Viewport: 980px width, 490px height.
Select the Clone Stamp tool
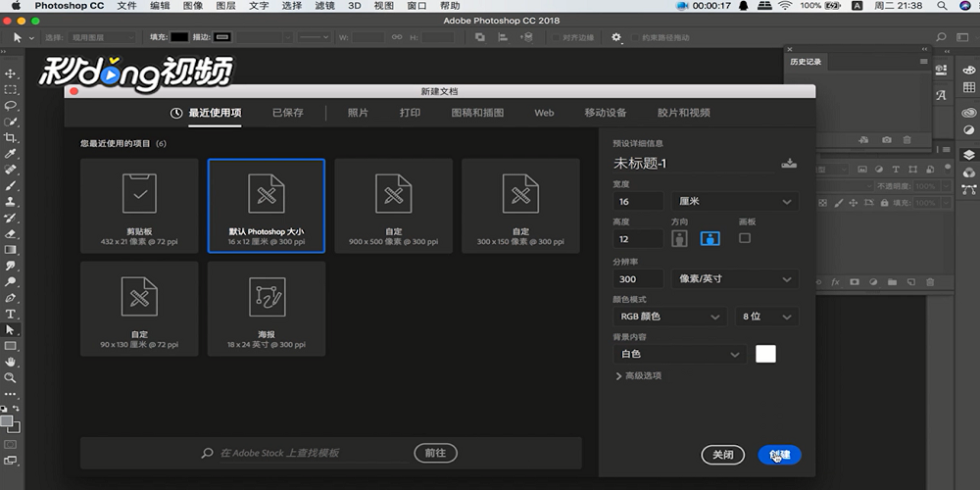[10, 201]
